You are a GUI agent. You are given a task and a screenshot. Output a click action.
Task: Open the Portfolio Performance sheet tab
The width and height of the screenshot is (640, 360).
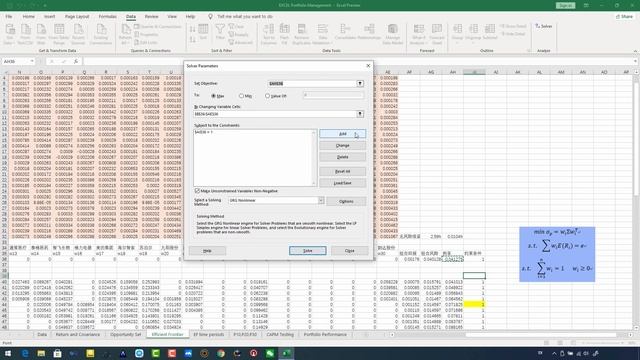(325, 335)
